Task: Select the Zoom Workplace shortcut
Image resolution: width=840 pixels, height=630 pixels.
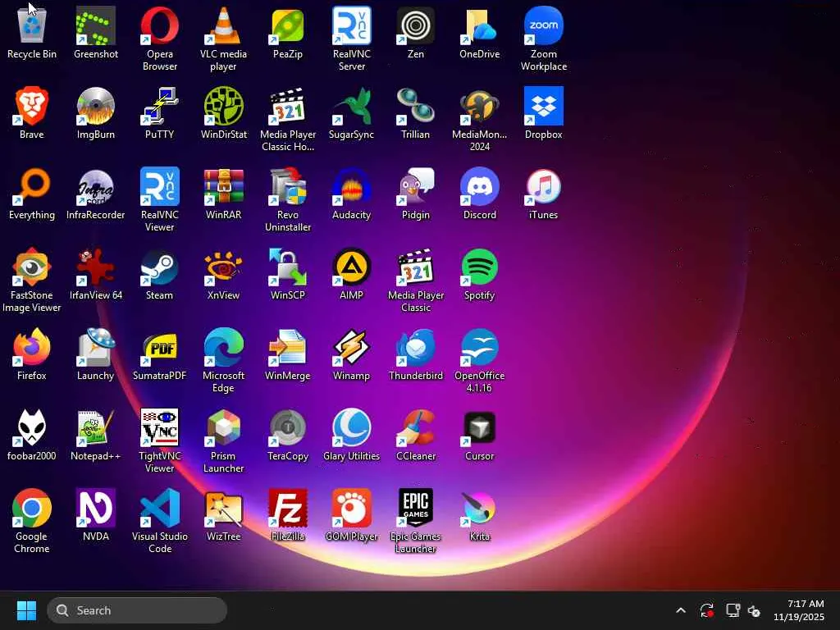Action: click(x=543, y=27)
